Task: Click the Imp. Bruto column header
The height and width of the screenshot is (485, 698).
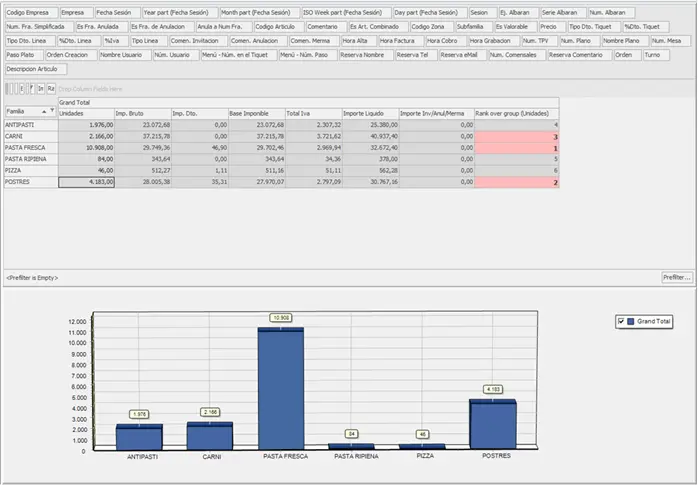Action: click(x=142, y=113)
